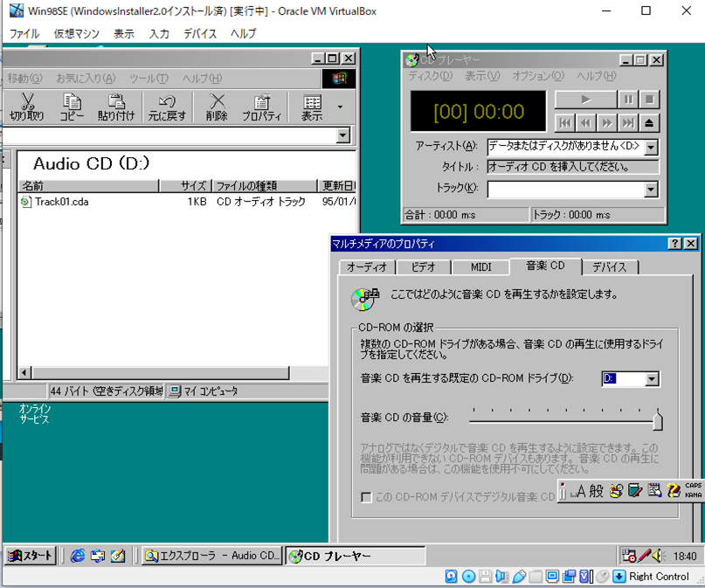Switch to the ビデオ tab

coord(424,267)
